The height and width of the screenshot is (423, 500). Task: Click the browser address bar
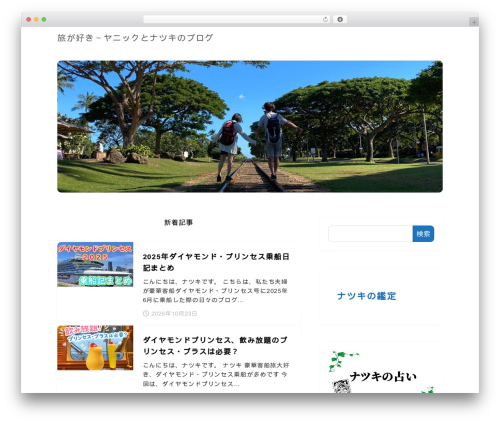236,20
